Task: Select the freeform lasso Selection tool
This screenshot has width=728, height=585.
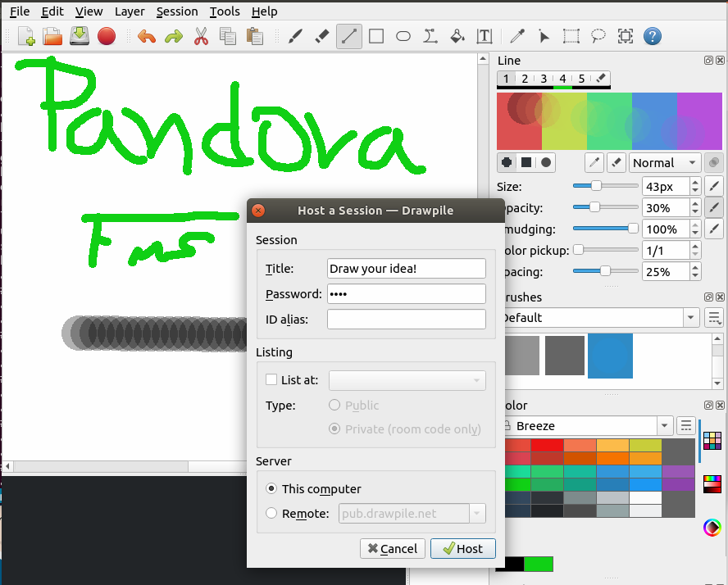Action: point(598,36)
